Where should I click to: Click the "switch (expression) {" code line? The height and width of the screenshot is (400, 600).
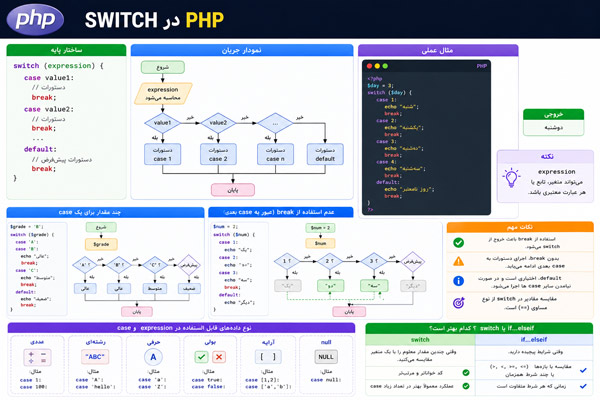pyautogui.click(x=58, y=66)
